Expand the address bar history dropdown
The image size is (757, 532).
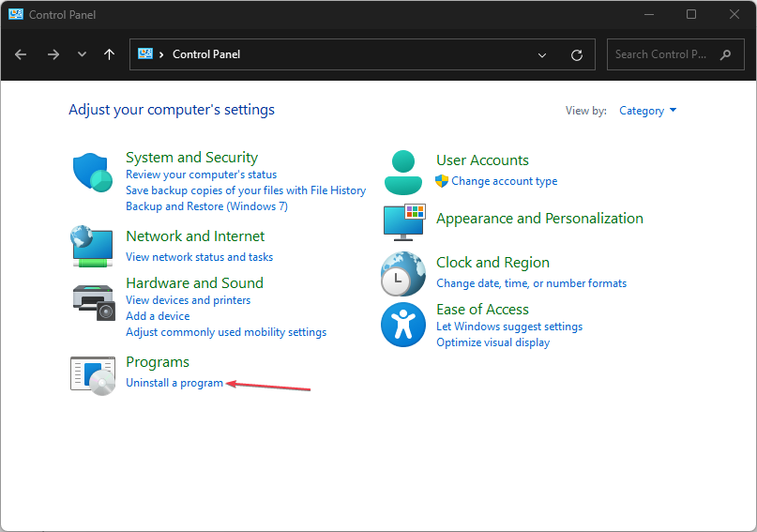(x=542, y=54)
